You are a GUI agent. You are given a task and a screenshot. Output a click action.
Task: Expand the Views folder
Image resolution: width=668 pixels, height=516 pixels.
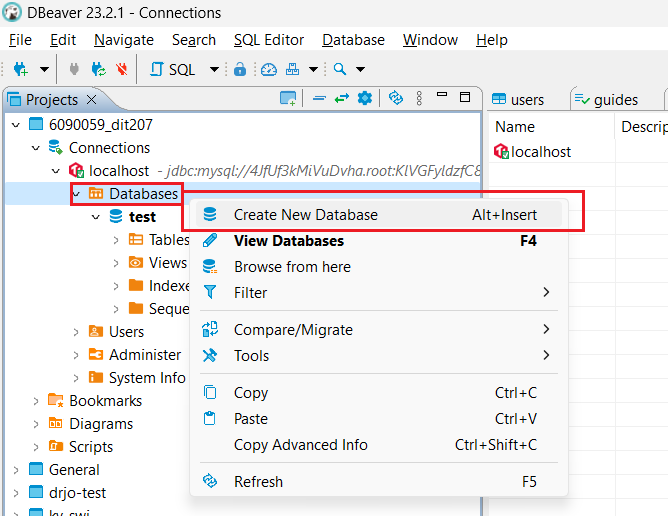pyautogui.click(x=116, y=263)
